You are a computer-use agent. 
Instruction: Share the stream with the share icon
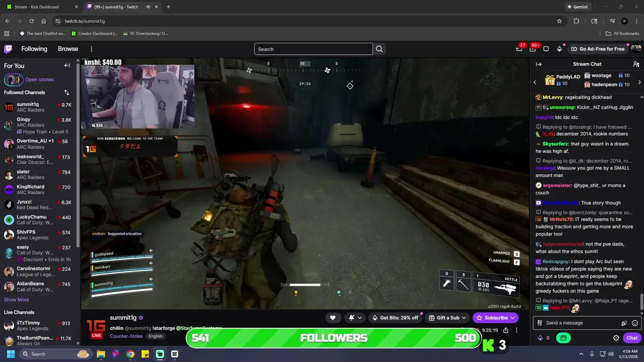tap(506, 330)
